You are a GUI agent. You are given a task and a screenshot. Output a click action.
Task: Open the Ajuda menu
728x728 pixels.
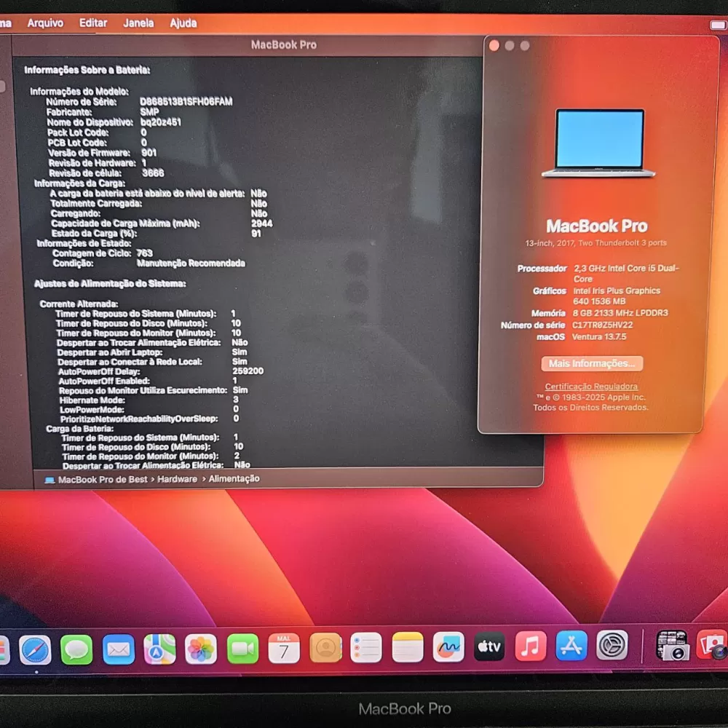click(183, 23)
